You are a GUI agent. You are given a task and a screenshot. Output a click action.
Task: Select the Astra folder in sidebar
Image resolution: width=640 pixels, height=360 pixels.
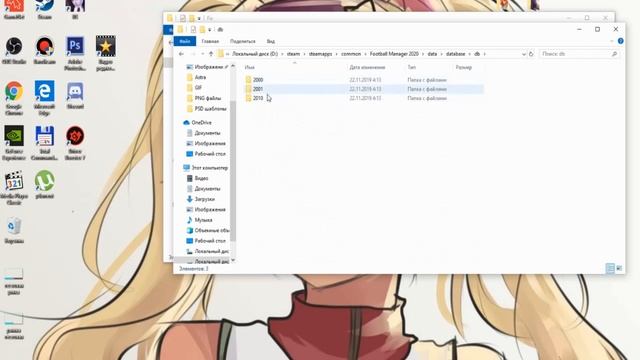196,77
